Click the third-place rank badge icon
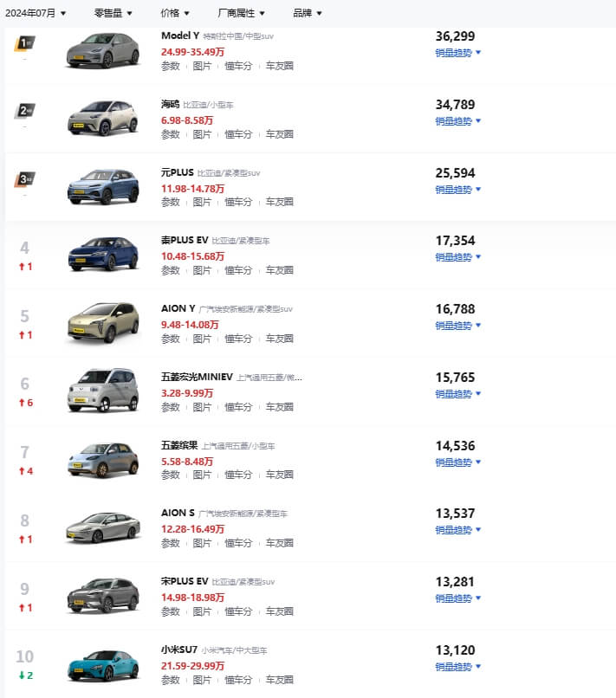The width and height of the screenshot is (616, 698). tap(25, 179)
